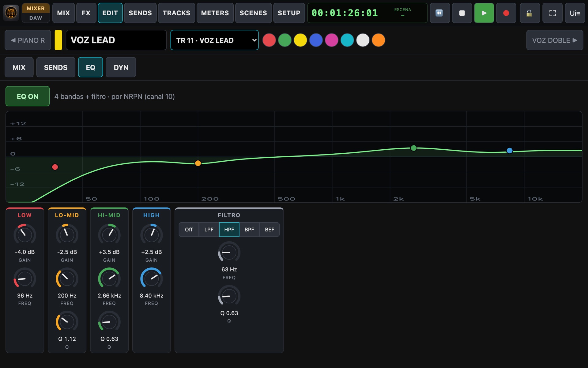Select the green HI-MID node on the EQ curve
Image resolution: width=588 pixels, height=368 pixels.
coord(414,148)
